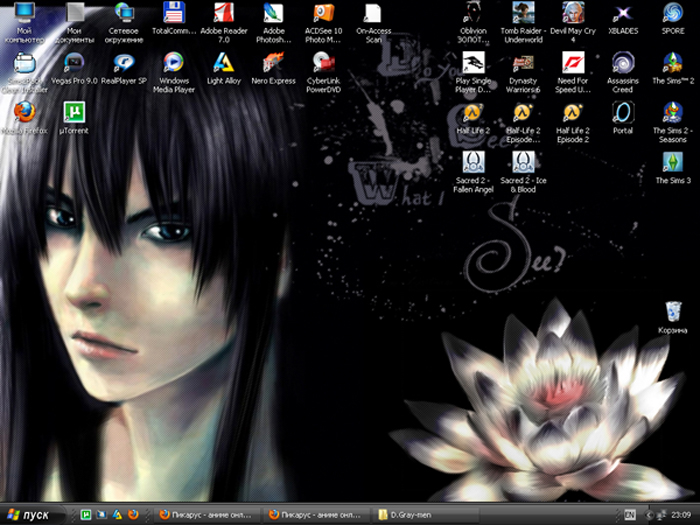The width and height of the screenshot is (700, 525).
Task: Expand hidden system tray icons arrow
Action: click(649, 515)
